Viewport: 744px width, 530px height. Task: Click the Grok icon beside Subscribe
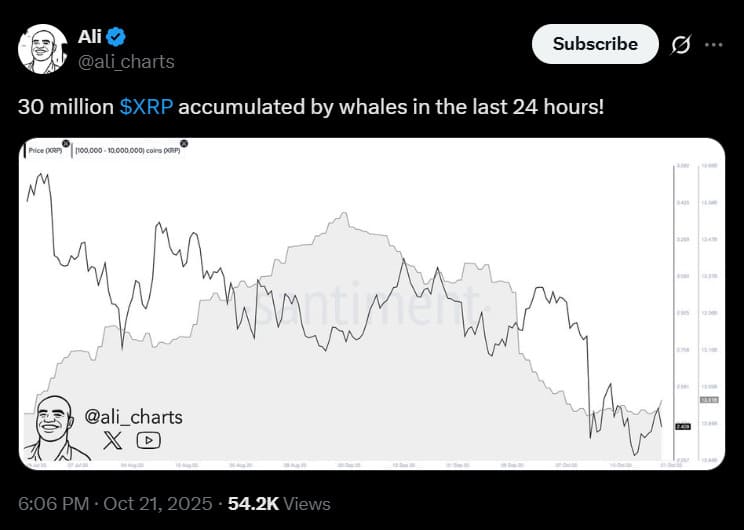[x=682, y=45]
